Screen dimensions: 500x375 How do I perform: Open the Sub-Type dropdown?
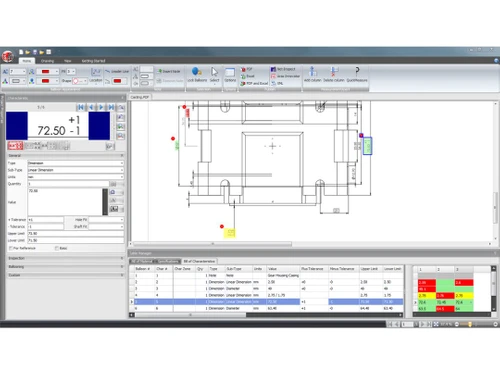click(76, 170)
